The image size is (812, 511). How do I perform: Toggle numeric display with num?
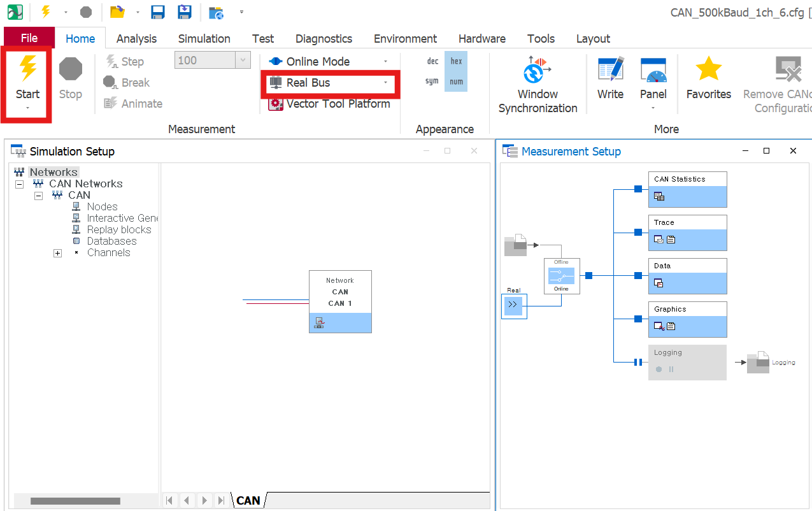tap(456, 82)
